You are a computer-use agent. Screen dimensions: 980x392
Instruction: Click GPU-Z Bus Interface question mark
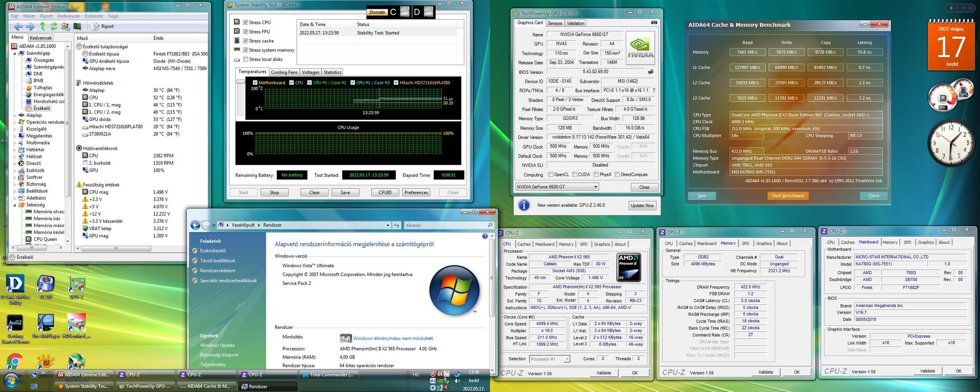click(x=654, y=91)
